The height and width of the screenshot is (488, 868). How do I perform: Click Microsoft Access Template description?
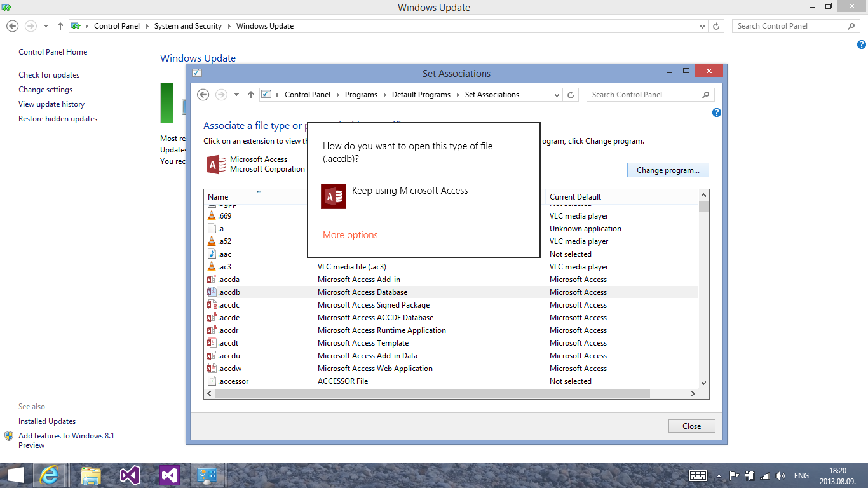coord(363,343)
